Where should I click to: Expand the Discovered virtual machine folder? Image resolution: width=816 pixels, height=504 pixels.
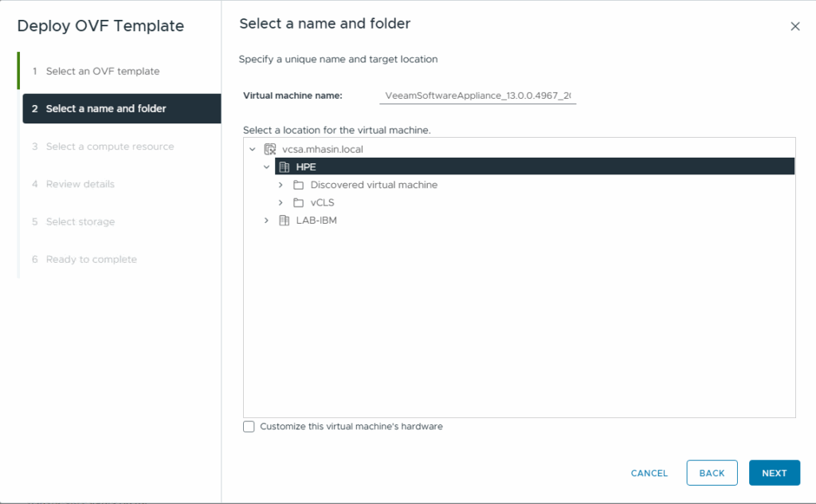[x=281, y=185]
